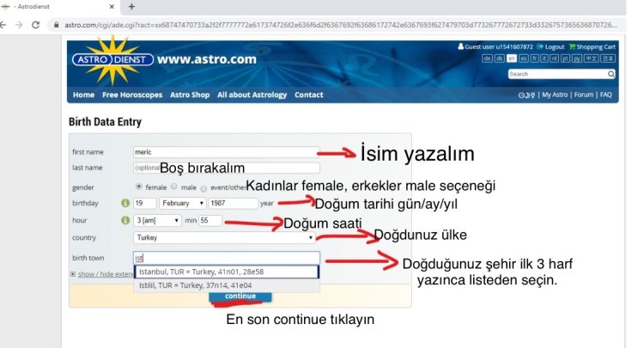This screenshot has height=348, width=644.
Task: Select the female gender radio button
Action: click(139, 186)
